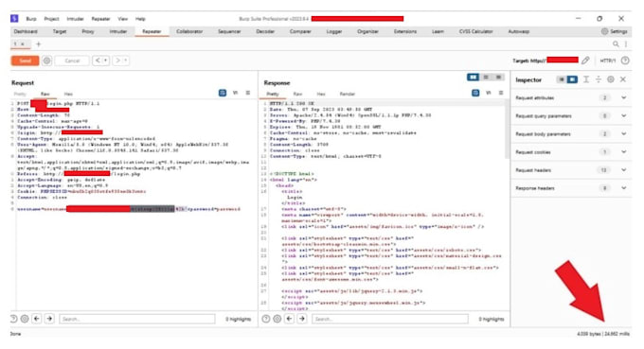Toggle Response message wrap icon
Screen dimensions: 644x349
click(475, 93)
